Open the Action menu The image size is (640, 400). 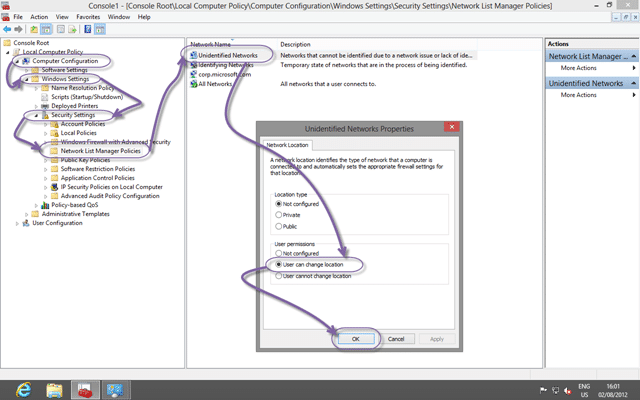click(39, 17)
